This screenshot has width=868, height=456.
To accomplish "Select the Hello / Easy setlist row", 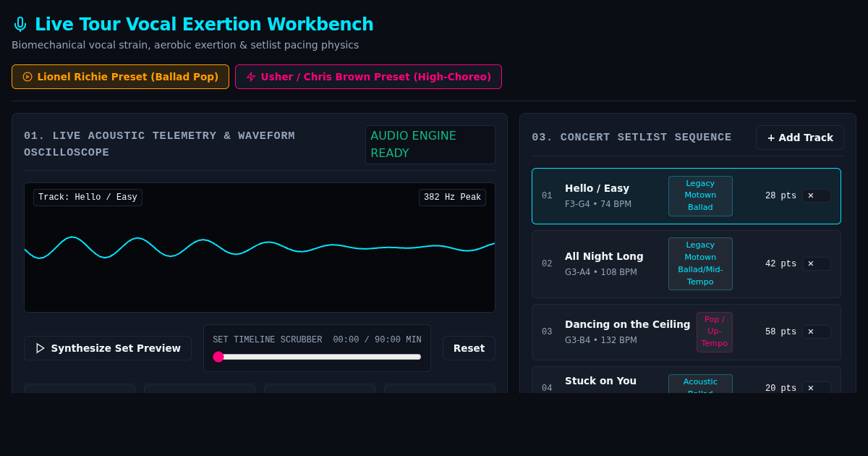I will pos(686,196).
